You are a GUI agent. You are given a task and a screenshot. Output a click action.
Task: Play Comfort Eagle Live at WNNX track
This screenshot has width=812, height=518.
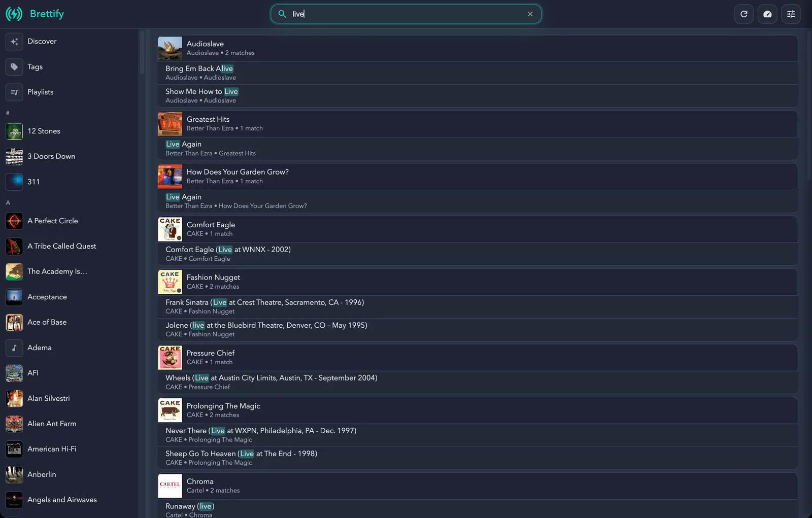pos(478,254)
